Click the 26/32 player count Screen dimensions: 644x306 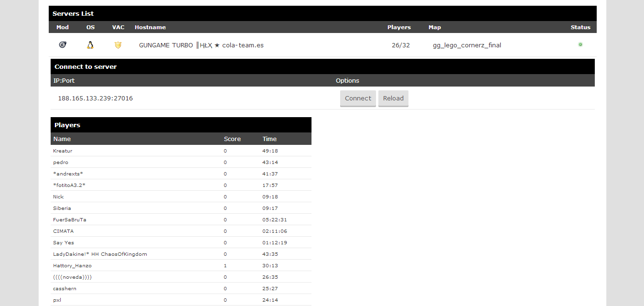coord(400,45)
